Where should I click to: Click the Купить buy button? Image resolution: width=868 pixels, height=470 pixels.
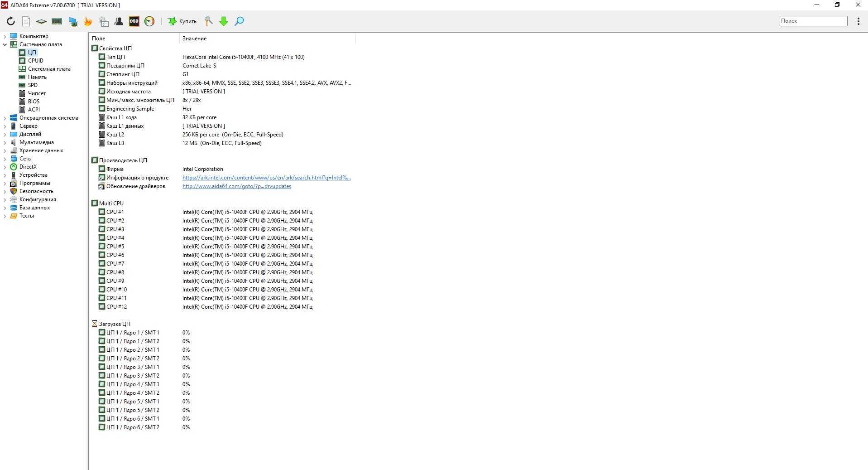click(182, 21)
